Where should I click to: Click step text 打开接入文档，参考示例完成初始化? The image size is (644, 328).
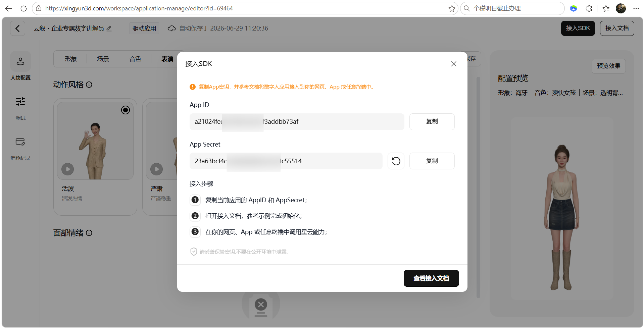(x=254, y=216)
